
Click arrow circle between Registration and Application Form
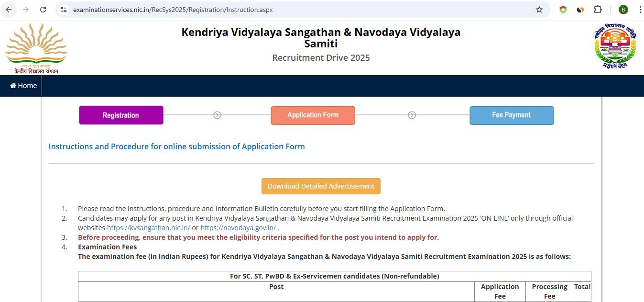(x=217, y=115)
